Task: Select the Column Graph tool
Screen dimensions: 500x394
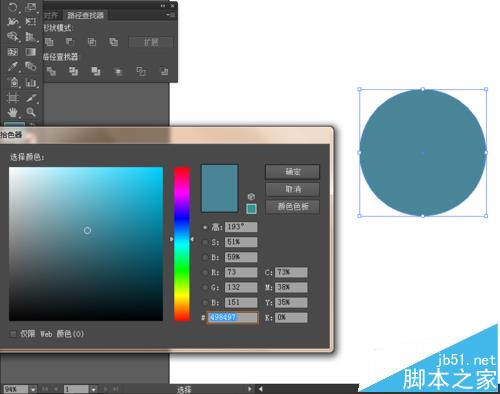Action: tap(31, 82)
